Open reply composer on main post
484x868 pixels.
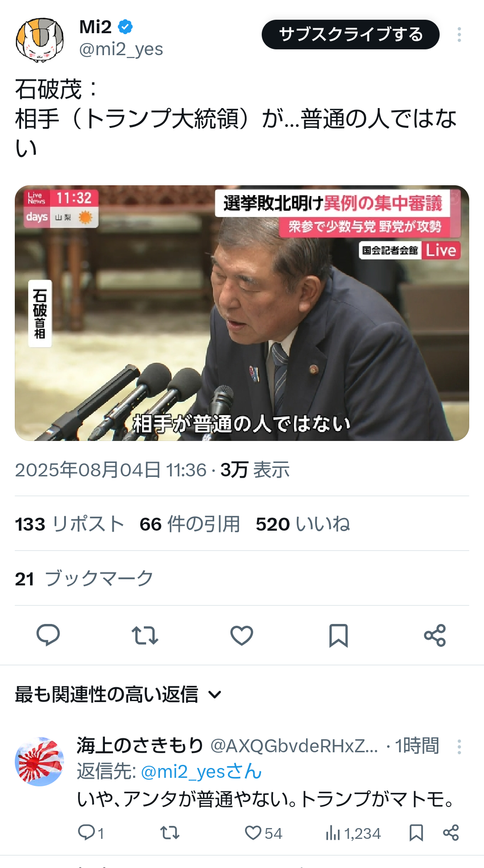pyautogui.click(x=48, y=635)
